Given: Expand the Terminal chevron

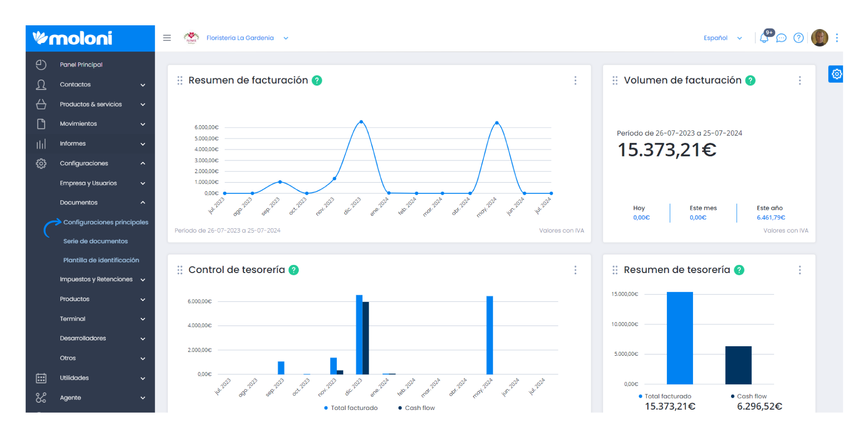Looking at the screenshot, I should tap(143, 319).
